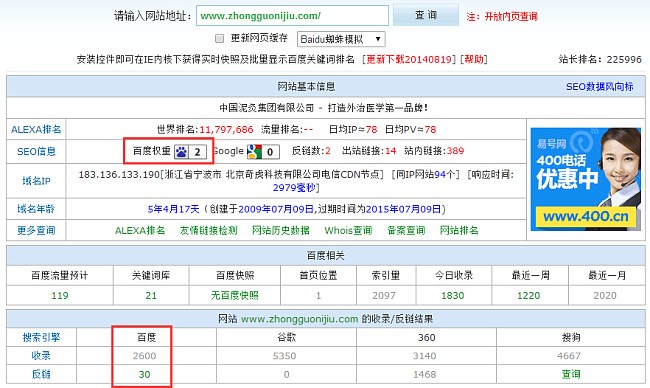Screen dimensions: 650x388
Task: Open the 备案查询 link
Action: (x=406, y=230)
